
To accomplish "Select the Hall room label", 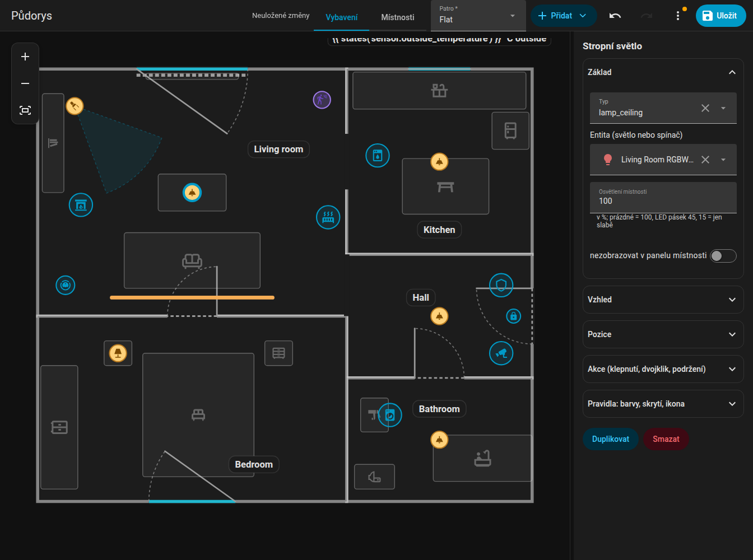I will (421, 298).
